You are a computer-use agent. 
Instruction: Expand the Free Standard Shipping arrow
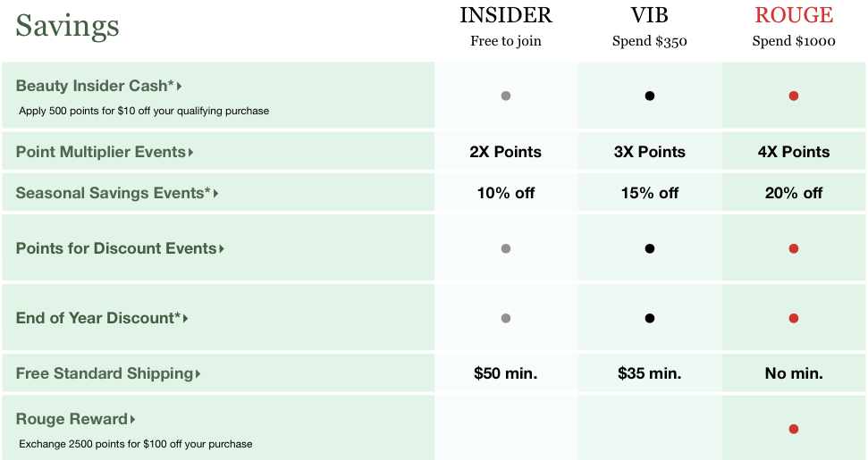198,374
